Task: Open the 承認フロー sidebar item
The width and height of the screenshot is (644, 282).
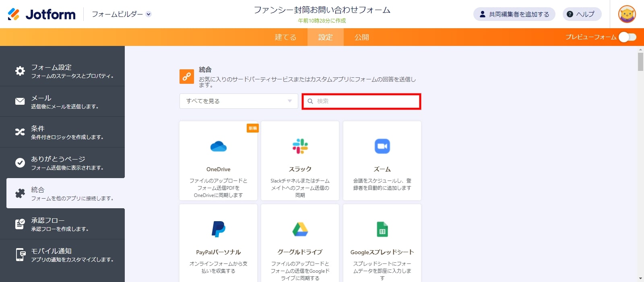Action: point(62,224)
